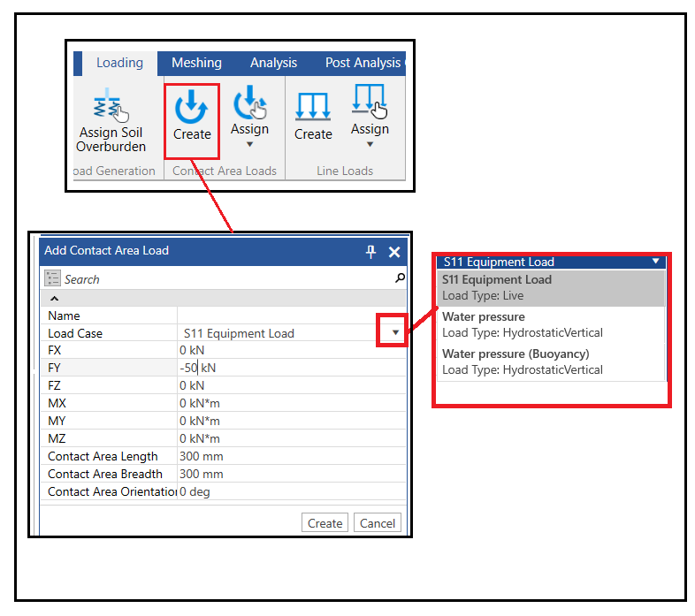Click the MZ value field
695x616 pixels.
coord(292,438)
